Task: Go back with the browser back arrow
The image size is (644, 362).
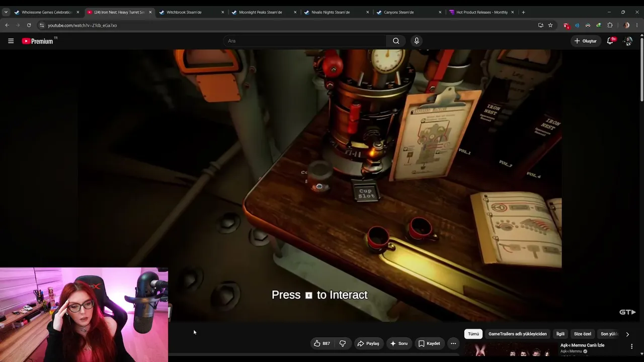Action: (7, 25)
